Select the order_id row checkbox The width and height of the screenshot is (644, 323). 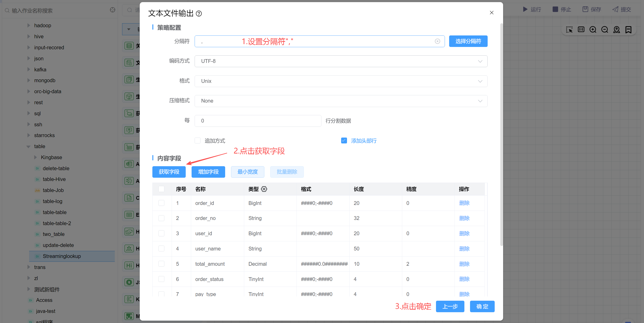coord(162,203)
